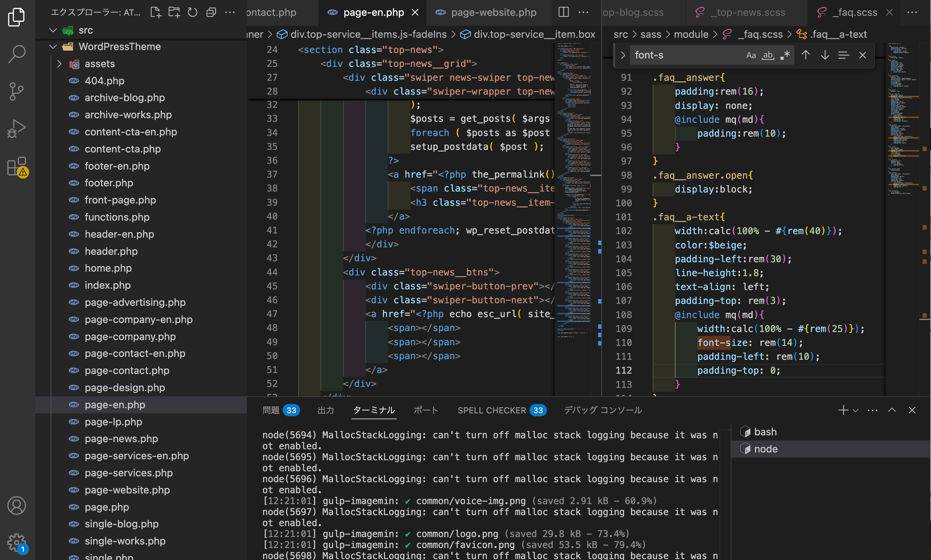Viewport: 931px width, 560px height.
Task: Click sass breadcrumb in _faq.scss editor
Action: pos(651,34)
